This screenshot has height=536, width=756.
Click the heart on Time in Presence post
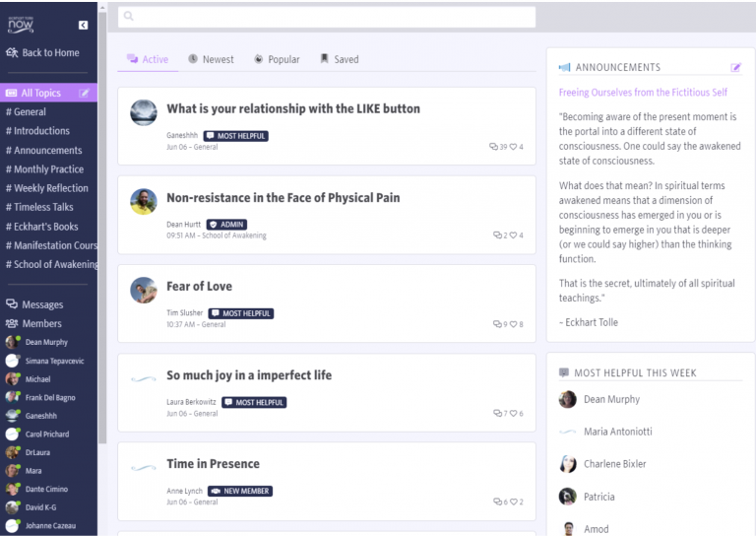tap(513, 502)
